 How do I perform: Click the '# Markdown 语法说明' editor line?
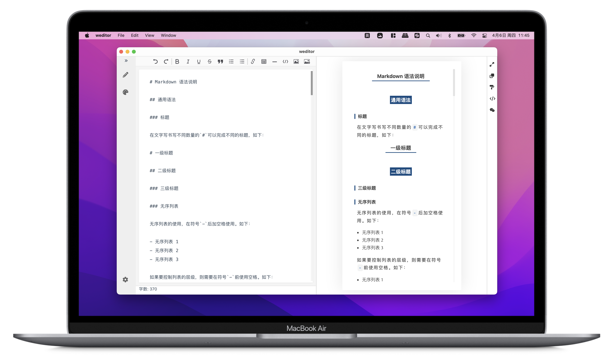173,82
